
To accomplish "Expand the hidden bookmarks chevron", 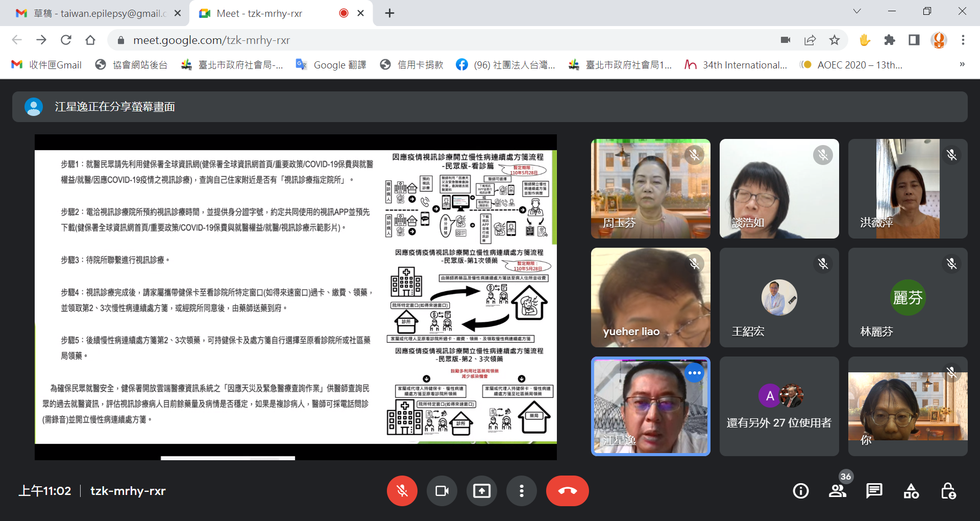I will click(x=962, y=64).
